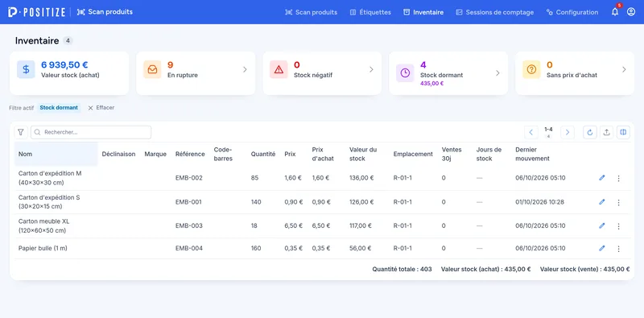Open the Configuration navigation item
This screenshot has height=318, width=644.
[x=572, y=12]
